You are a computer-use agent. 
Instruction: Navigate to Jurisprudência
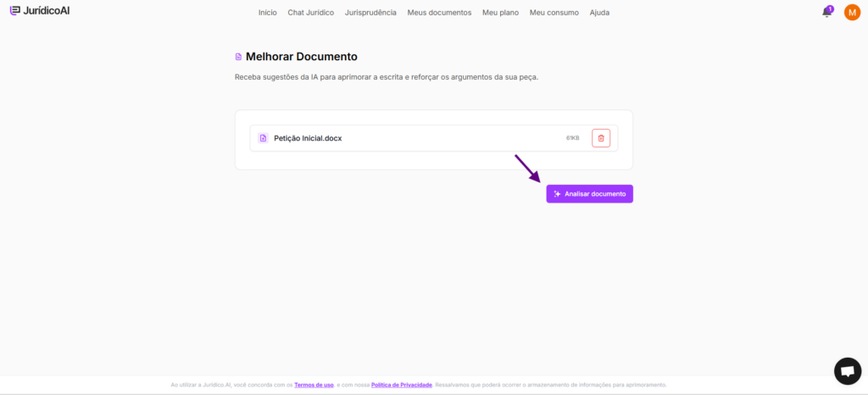370,13
